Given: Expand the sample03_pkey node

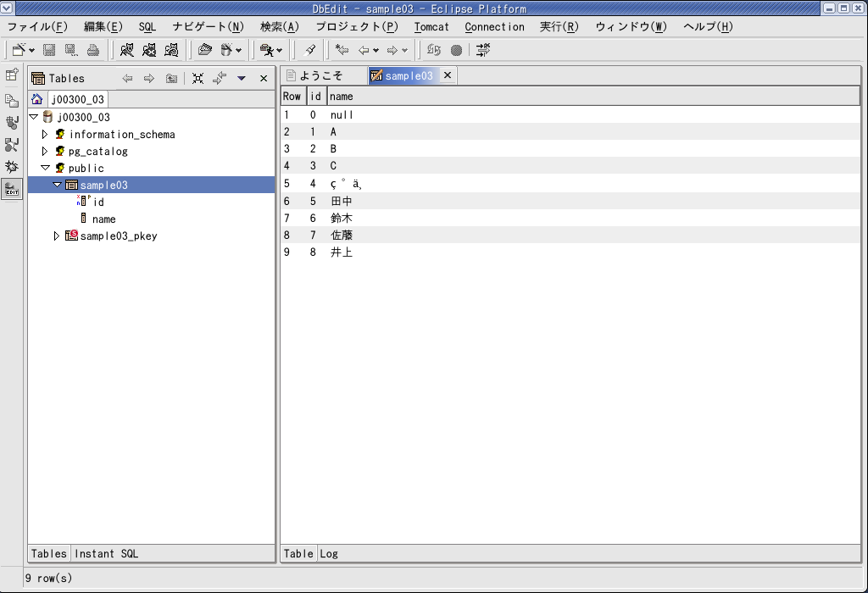Looking at the screenshot, I should 57,236.
